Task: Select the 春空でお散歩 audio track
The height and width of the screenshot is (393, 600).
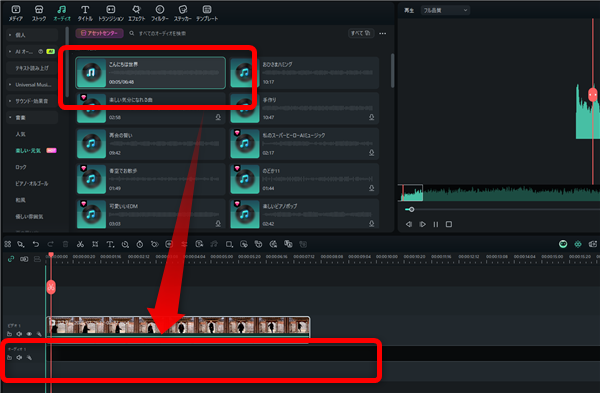Action: [150, 179]
